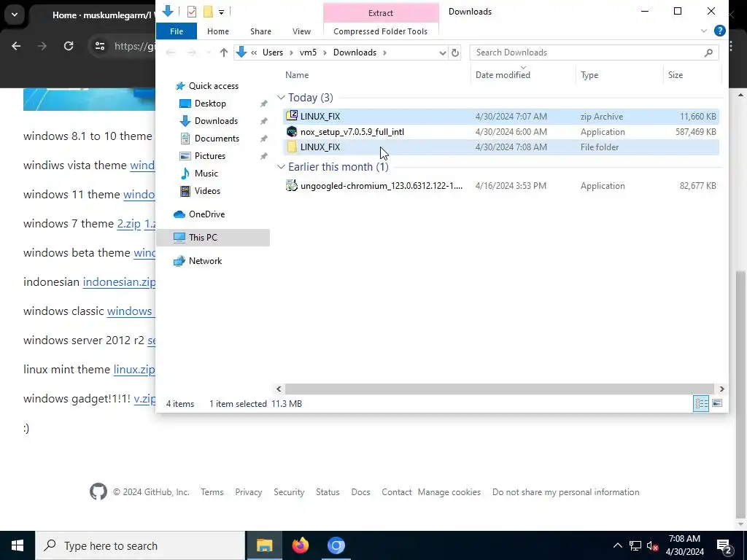Show hidden system tray icons

coord(617,545)
